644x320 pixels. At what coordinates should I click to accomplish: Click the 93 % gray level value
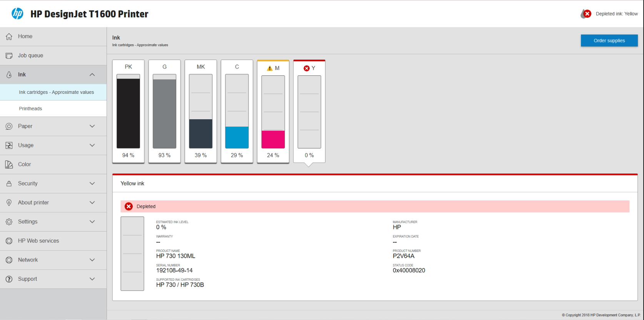pos(164,155)
